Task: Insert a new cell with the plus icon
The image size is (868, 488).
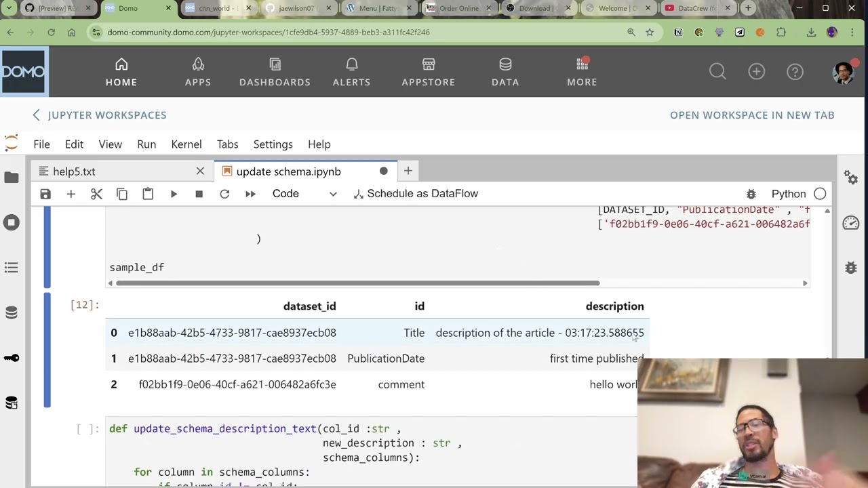Action: coord(71,194)
